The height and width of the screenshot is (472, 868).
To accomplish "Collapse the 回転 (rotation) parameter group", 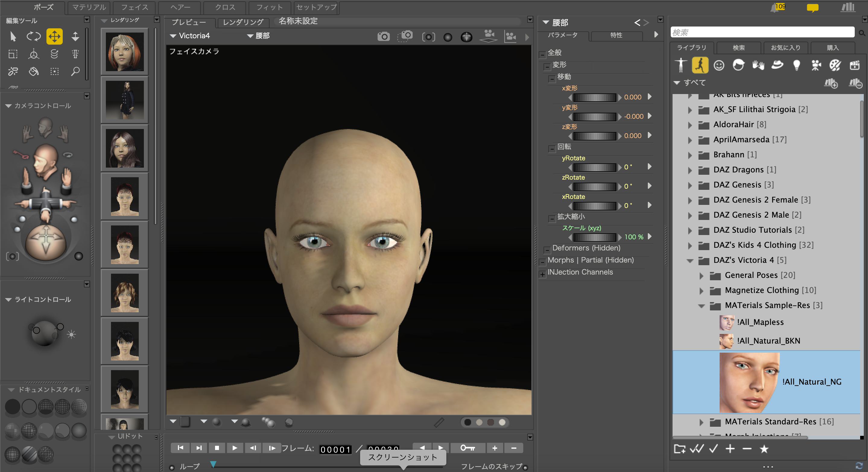I will point(552,149).
